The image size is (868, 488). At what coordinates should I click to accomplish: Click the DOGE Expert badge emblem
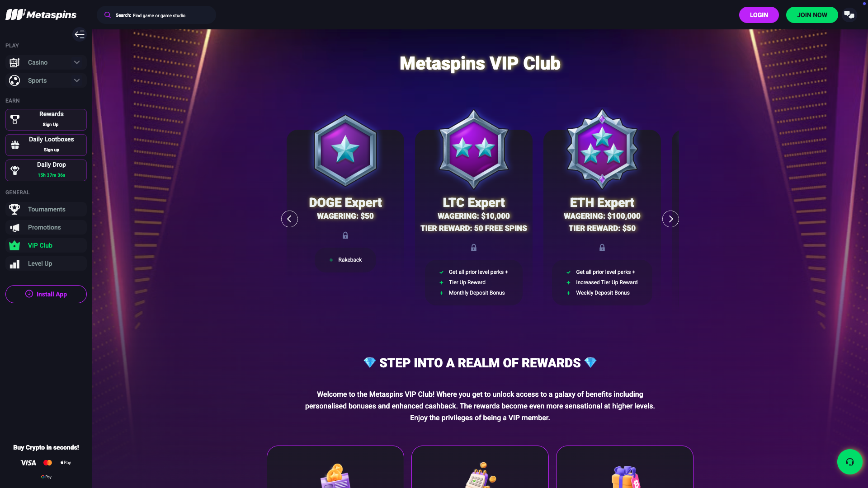[345, 150]
